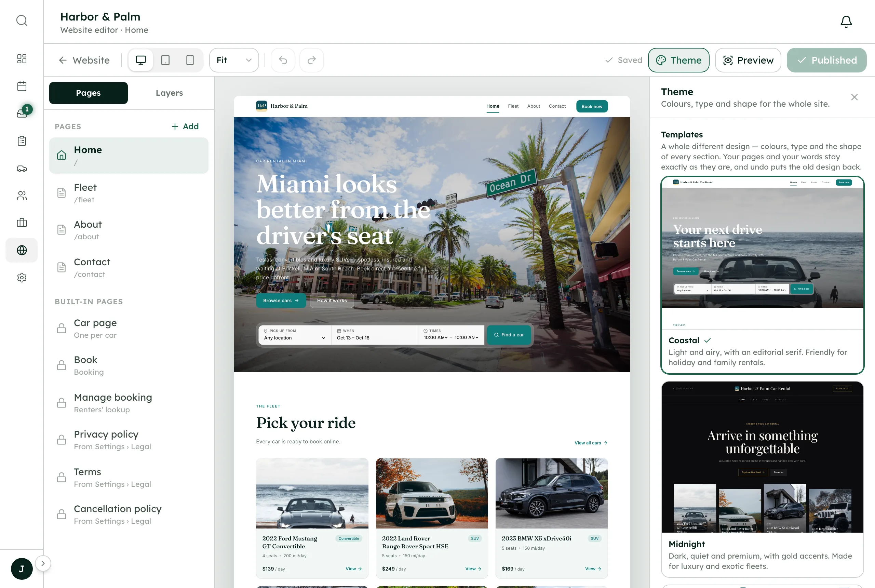This screenshot has height=588, width=875.
Task: Go back to Website
Action: (x=84, y=60)
